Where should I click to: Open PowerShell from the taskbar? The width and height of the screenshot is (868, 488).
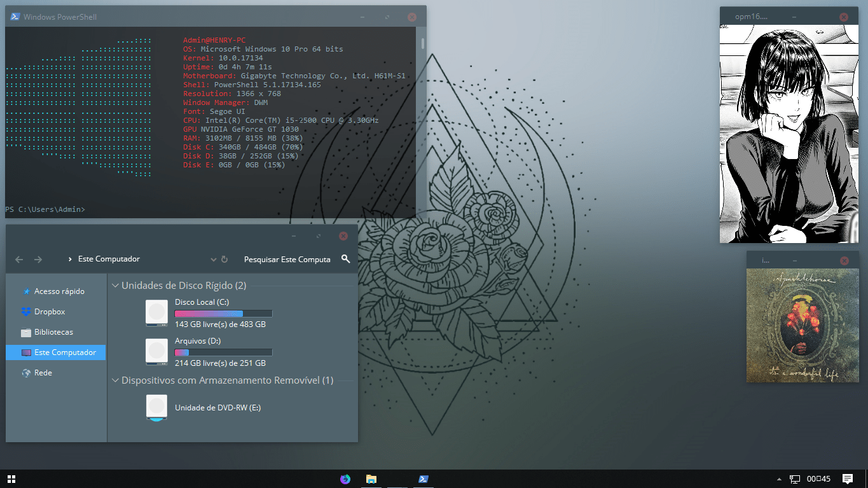tap(424, 478)
